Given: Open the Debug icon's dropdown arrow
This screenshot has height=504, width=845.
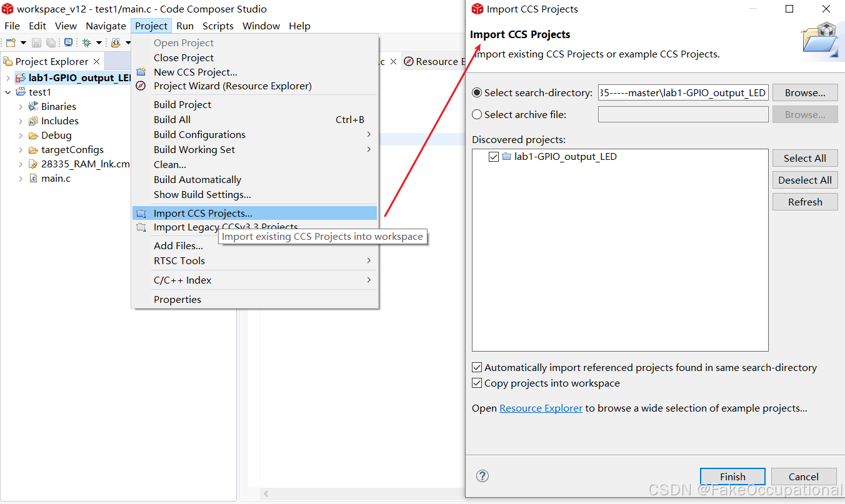Looking at the screenshot, I should [99, 42].
